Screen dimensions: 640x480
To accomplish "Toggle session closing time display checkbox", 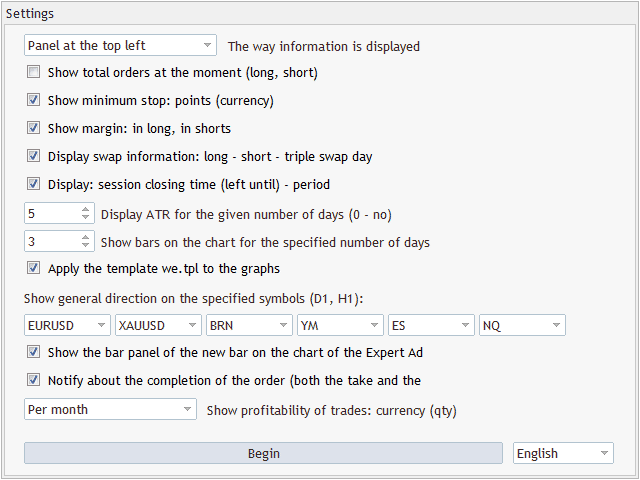I will [34, 184].
